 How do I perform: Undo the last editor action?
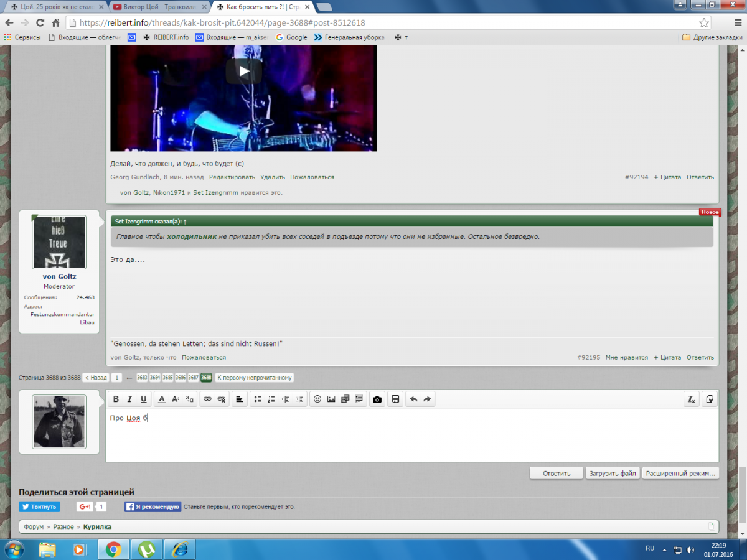coord(413,399)
